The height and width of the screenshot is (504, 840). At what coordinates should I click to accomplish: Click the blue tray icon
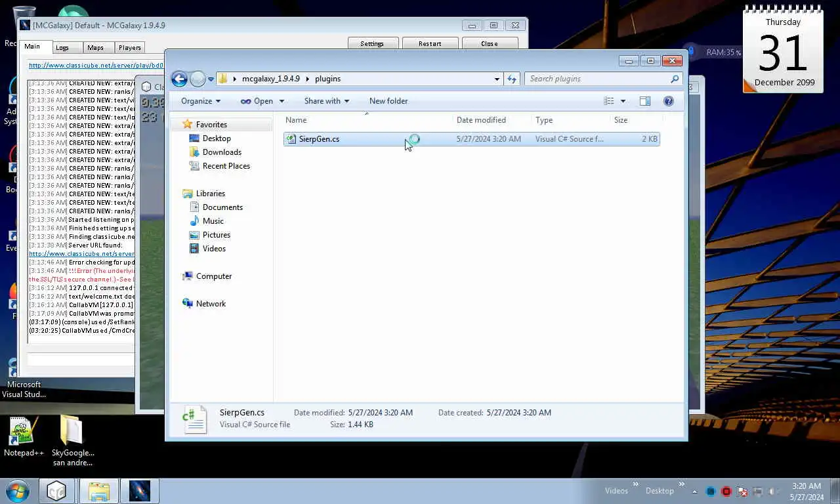[711, 492]
